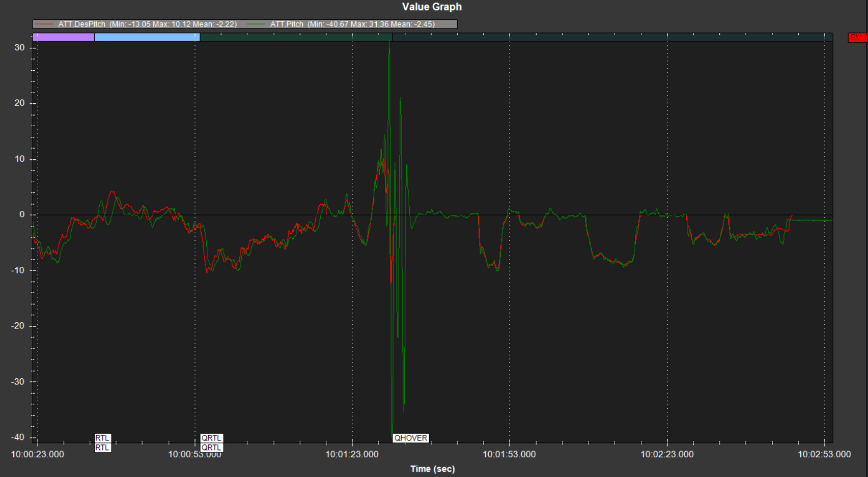Click the dark green QRTL mode bar segment

tap(295, 37)
